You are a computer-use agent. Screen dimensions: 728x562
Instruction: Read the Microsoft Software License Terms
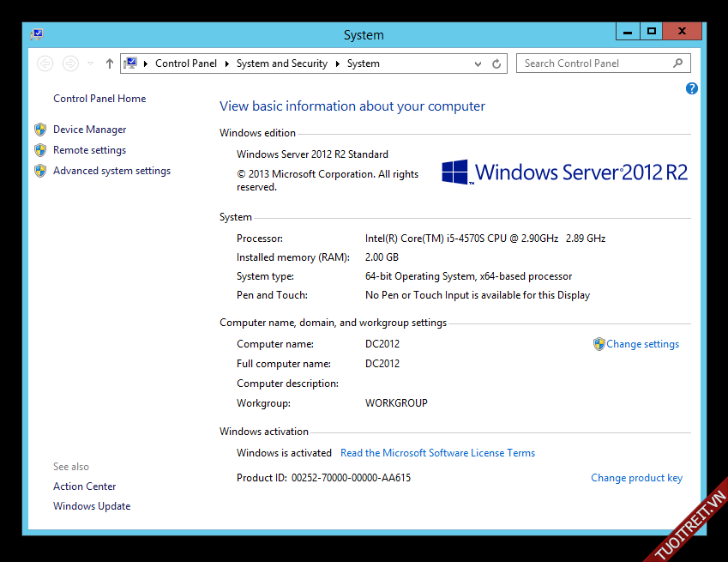437,453
